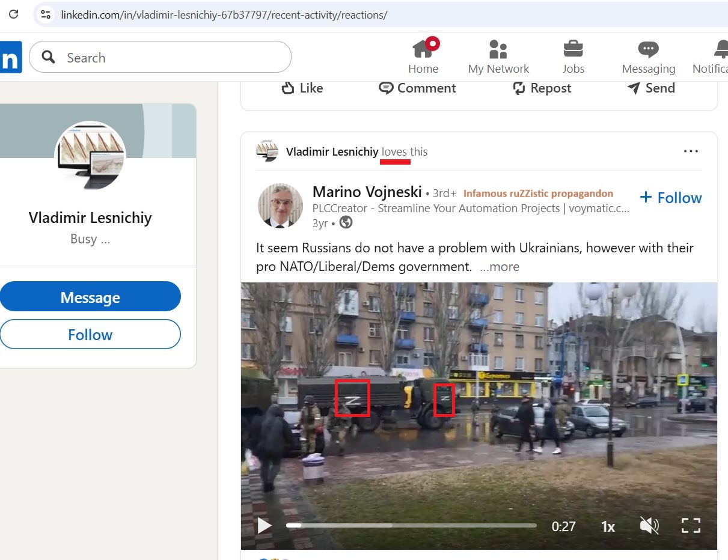
Task: Click the LinkedIn logo icon
Action: 10,57
